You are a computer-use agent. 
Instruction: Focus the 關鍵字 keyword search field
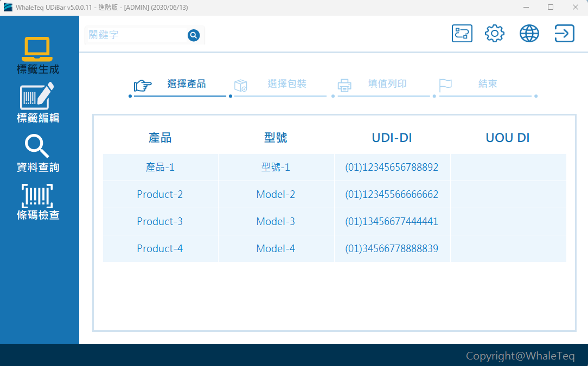(x=136, y=35)
